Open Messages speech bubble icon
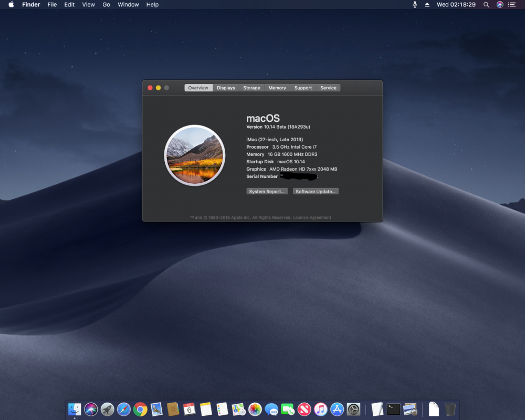The width and height of the screenshot is (525, 420). pyautogui.click(x=271, y=409)
